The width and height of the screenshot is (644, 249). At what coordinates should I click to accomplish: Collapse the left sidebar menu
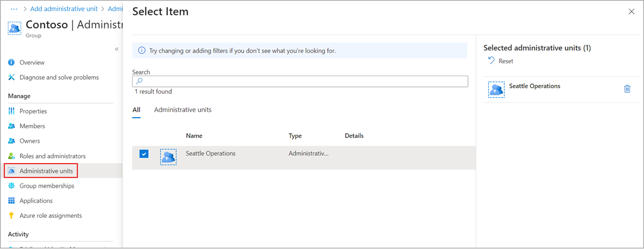[116, 49]
